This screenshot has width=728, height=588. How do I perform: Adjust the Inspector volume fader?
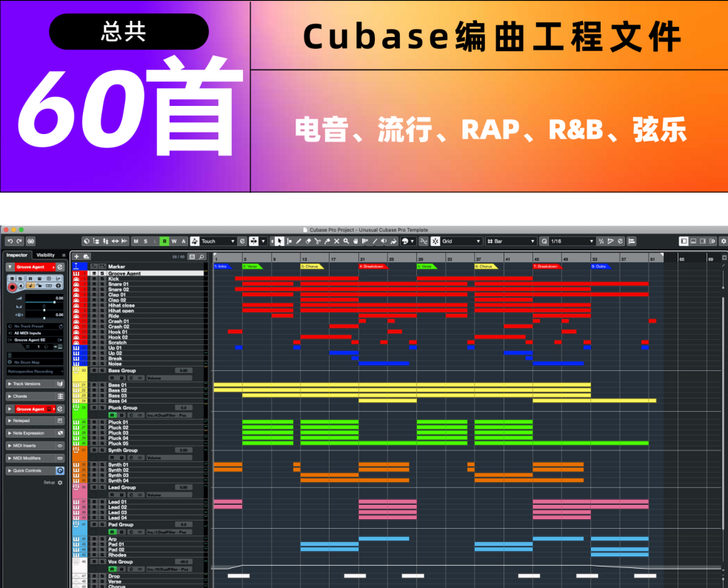tap(44, 302)
